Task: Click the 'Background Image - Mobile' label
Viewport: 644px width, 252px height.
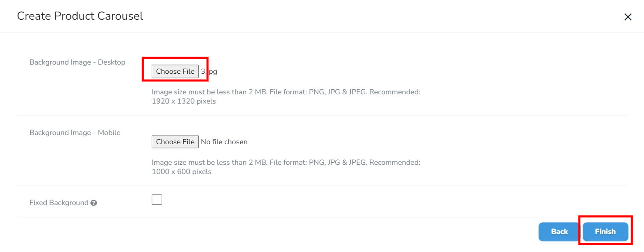Action: point(75,132)
